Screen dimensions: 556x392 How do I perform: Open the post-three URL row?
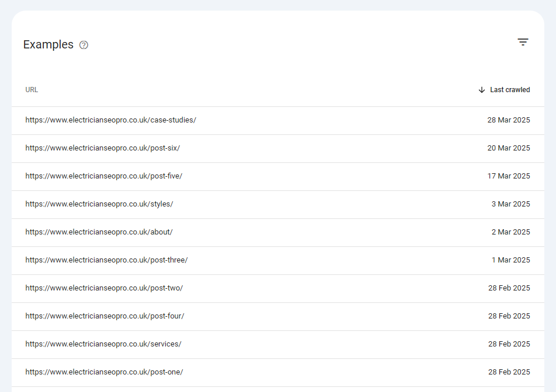tap(278, 260)
